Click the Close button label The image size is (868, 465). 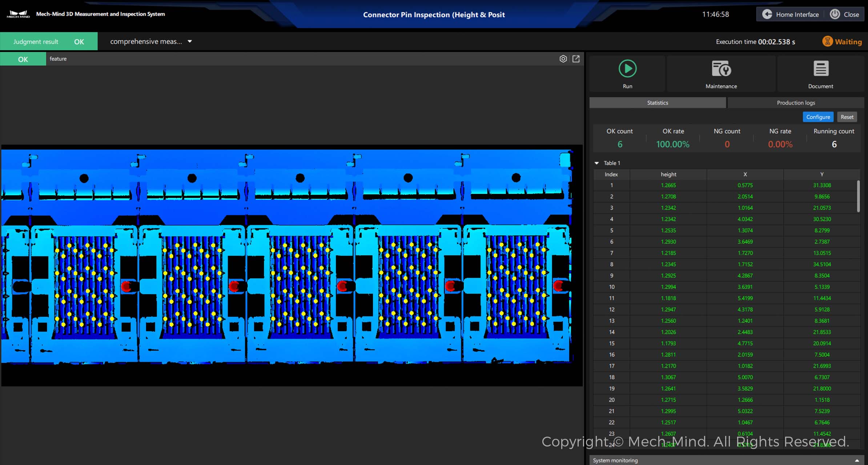[851, 15]
